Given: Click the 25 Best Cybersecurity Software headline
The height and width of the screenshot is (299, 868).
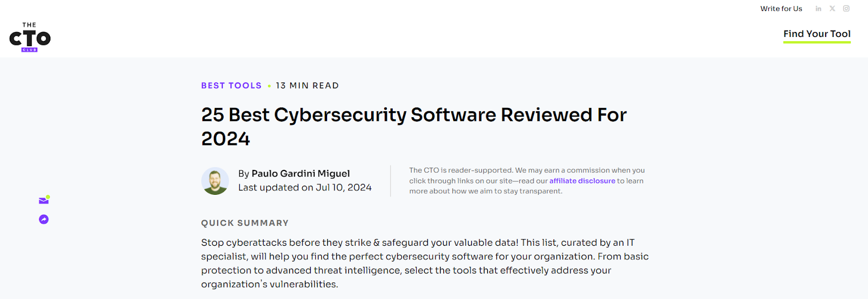Looking at the screenshot, I should 414,126.
